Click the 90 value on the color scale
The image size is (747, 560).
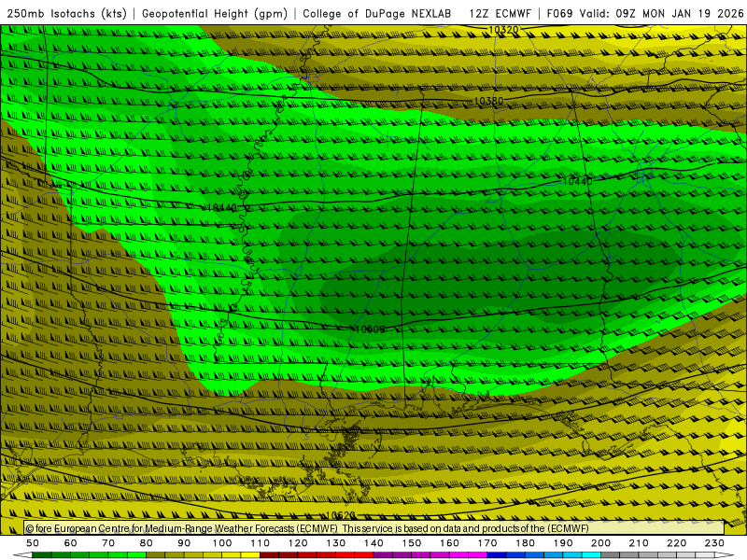pos(184,543)
